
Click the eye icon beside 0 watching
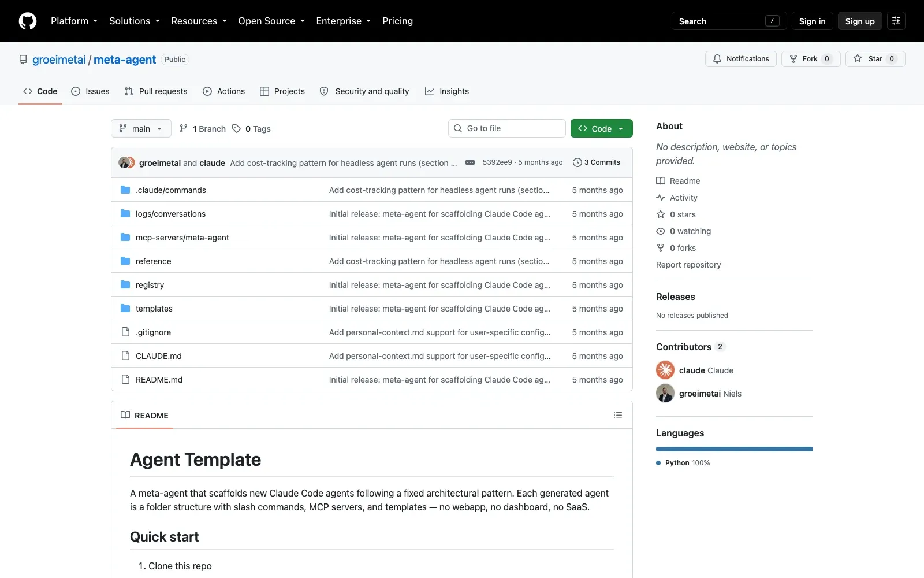[661, 231]
